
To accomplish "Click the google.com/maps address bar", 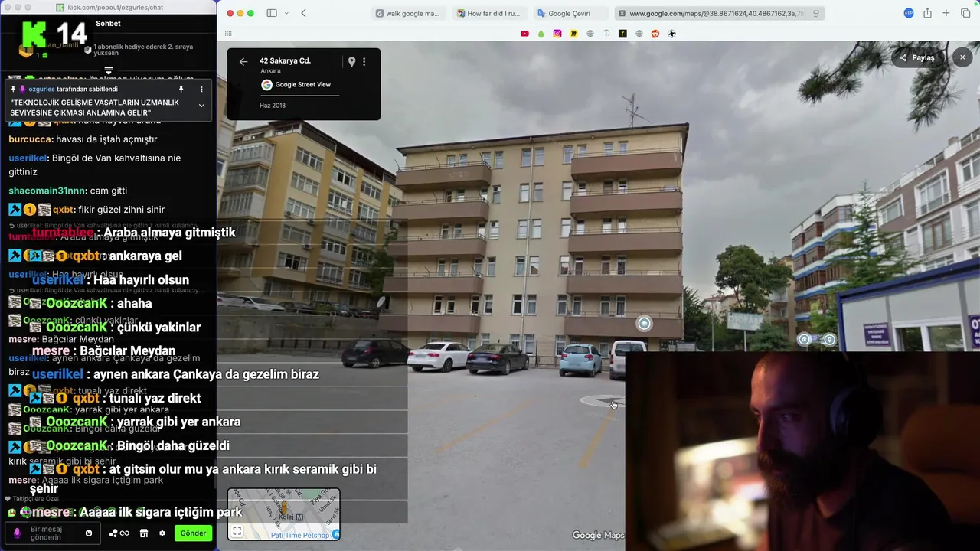I will click(x=719, y=13).
